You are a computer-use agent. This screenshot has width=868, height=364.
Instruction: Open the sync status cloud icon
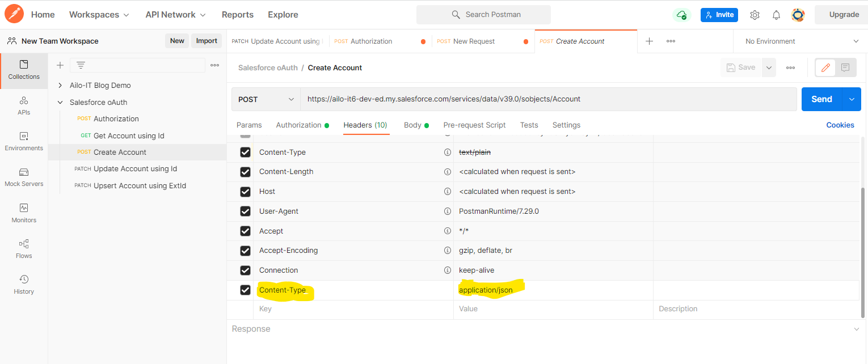pos(681,15)
